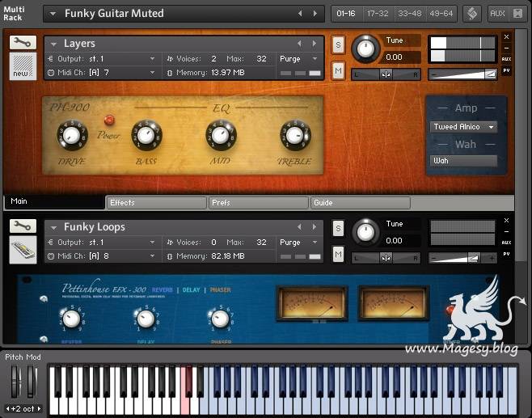Toggle the red Power light on PH-100 amp
This screenshot has width=532, height=418.
point(109,120)
